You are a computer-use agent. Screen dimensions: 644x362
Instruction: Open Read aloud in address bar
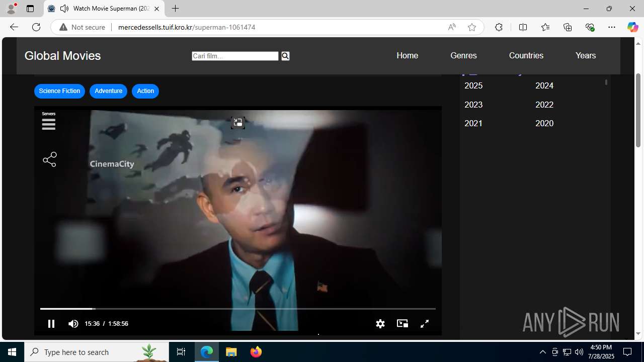(452, 27)
